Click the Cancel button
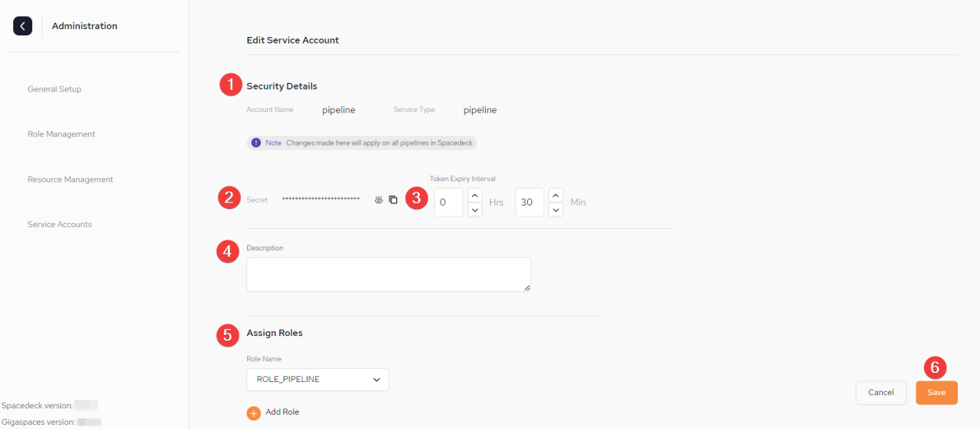The image size is (980, 429). click(x=880, y=393)
